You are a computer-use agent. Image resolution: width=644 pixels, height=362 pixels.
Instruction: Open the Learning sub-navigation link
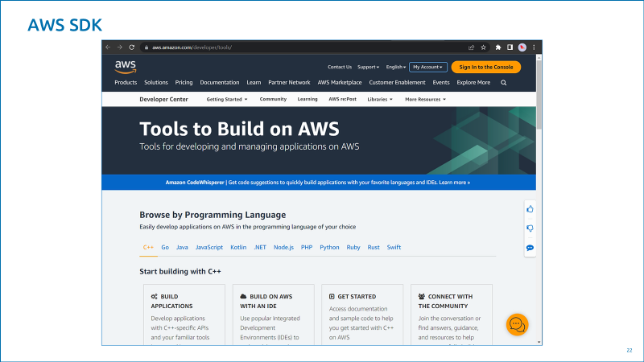point(308,99)
